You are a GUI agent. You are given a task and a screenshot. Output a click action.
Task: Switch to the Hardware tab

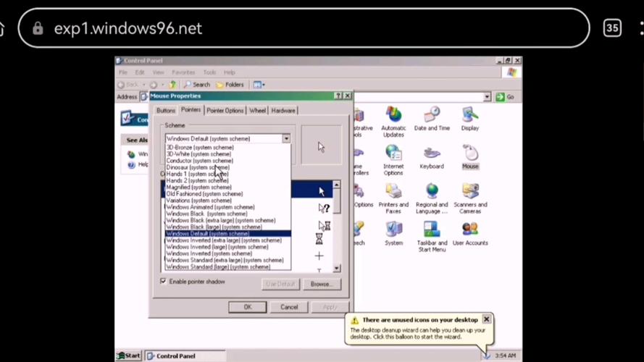point(283,110)
